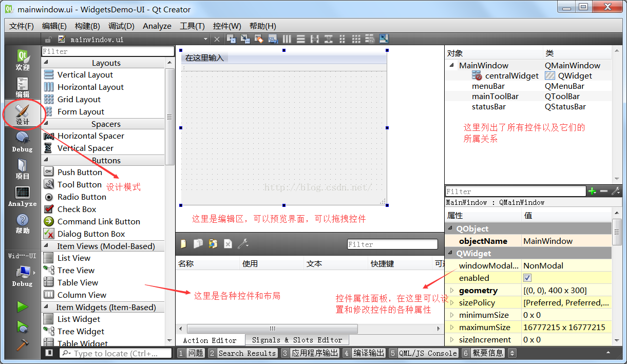Expand the sizePolicy property
Viewport: 627px width, 364px height.
point(452,302)
